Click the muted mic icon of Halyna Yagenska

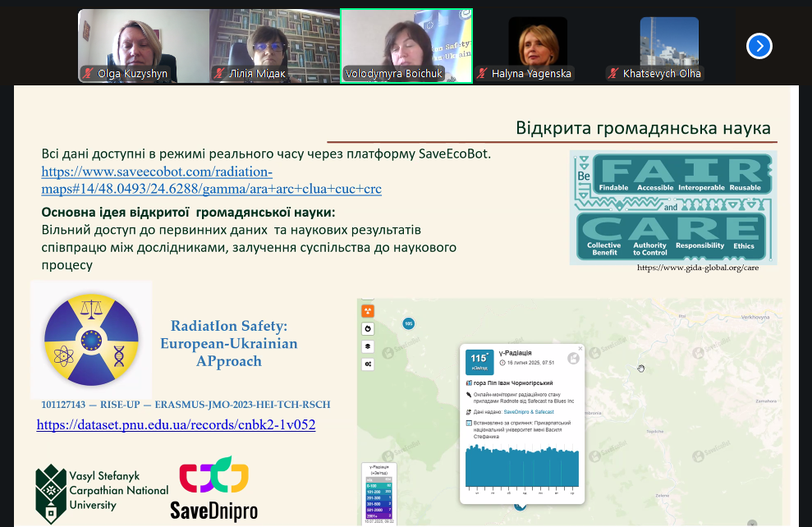481,74
